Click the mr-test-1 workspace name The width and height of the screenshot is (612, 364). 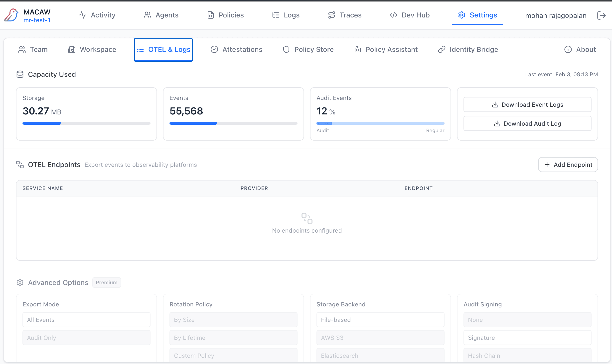click(x=37, y=20)
